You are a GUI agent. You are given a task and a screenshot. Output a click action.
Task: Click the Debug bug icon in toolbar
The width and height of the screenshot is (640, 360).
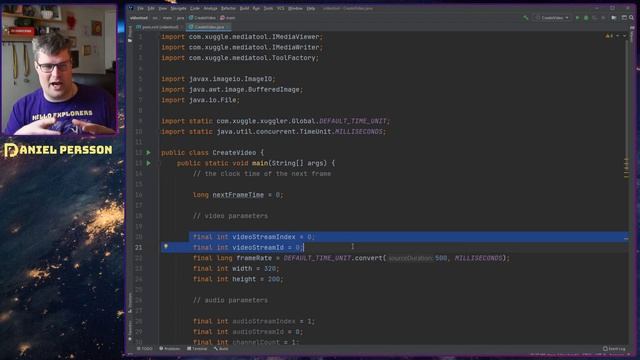[586, 18]
